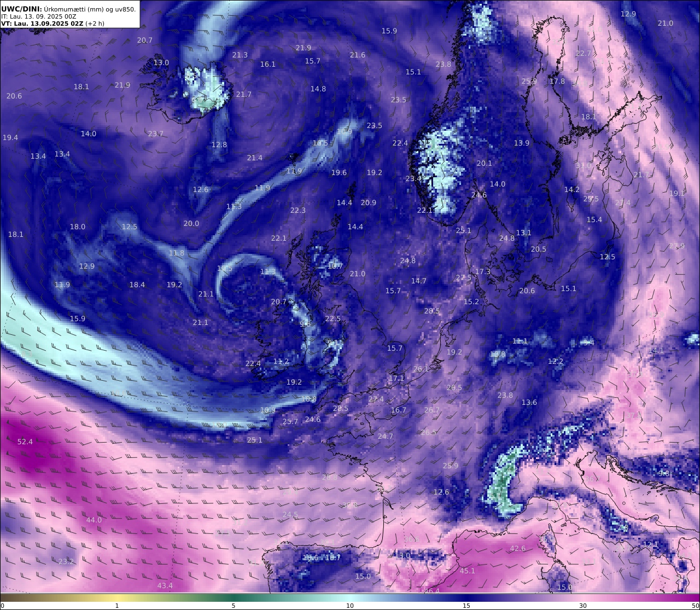Click the 45.1 value on the map

point(467,571)
